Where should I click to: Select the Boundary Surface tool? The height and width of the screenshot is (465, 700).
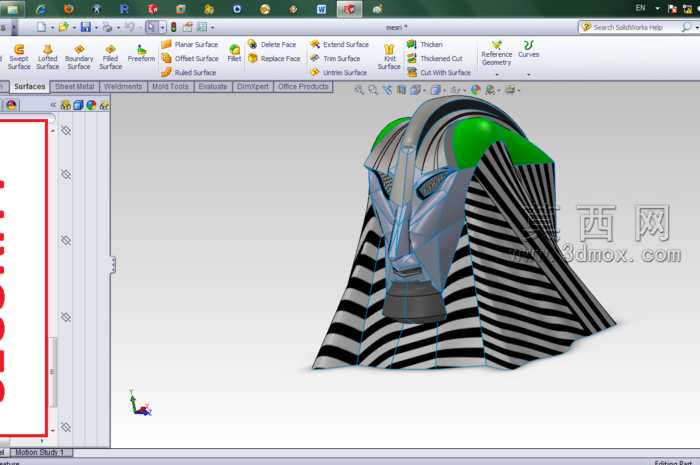coord(79,57)
